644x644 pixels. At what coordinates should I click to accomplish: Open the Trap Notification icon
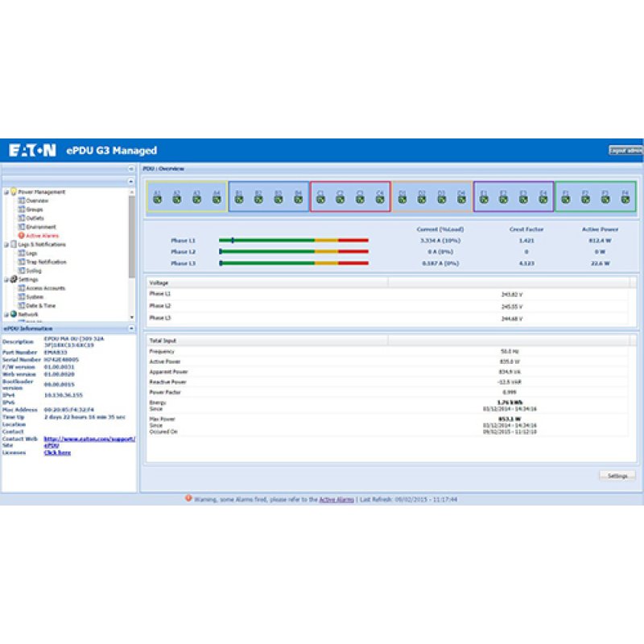(22, 262)
